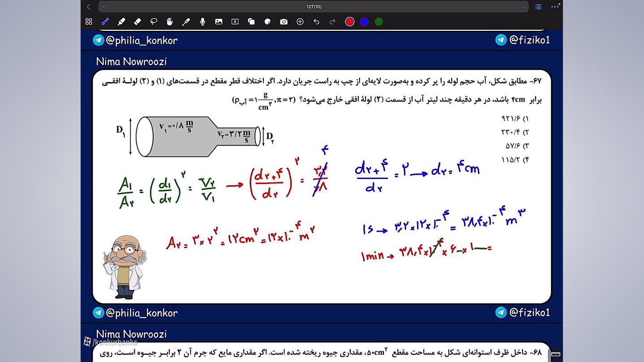The width and height of the screenshot is (644, 362).
Task: Click the D₁ diameter label on diagram
Action: tap(120, 131)
